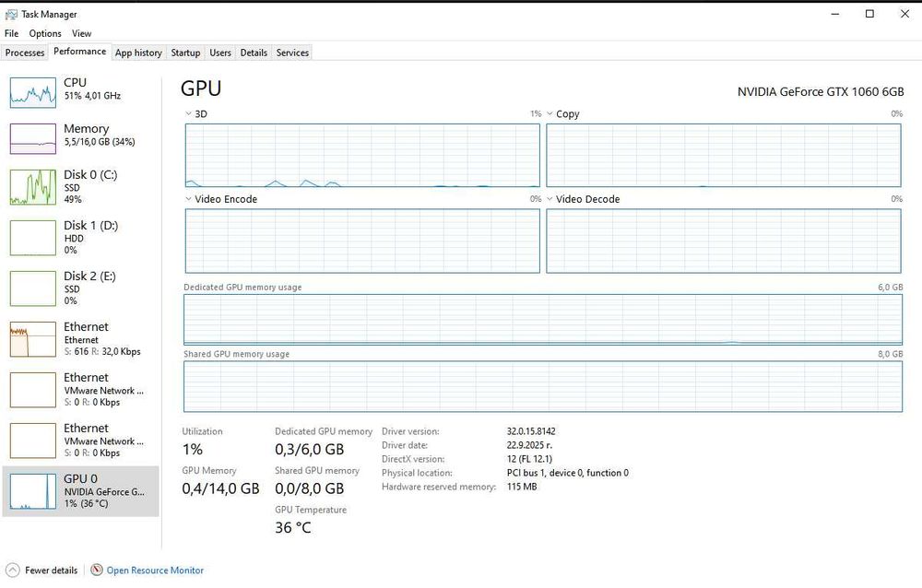
Task: Click the PCI bus 1 physical location value
Action: 567,473
